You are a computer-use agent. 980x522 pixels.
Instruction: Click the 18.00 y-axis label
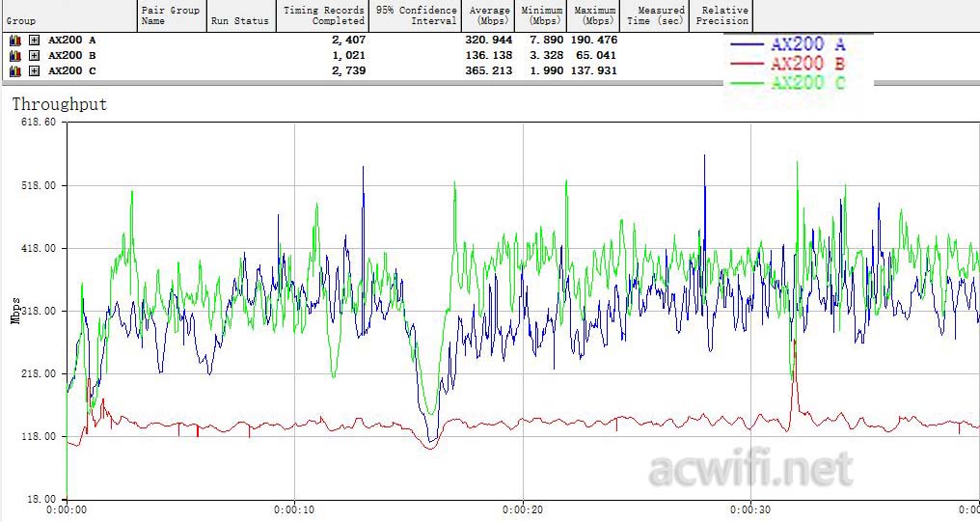(x=43, y=499)
